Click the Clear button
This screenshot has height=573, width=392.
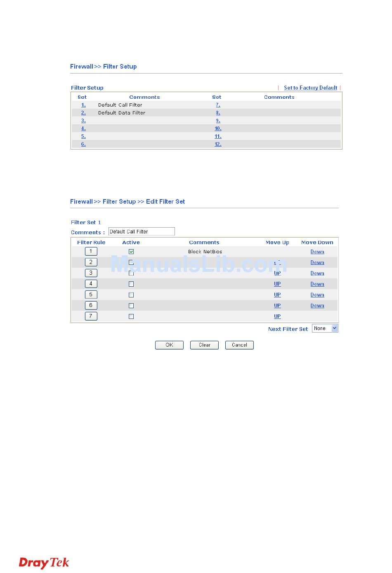204,345
